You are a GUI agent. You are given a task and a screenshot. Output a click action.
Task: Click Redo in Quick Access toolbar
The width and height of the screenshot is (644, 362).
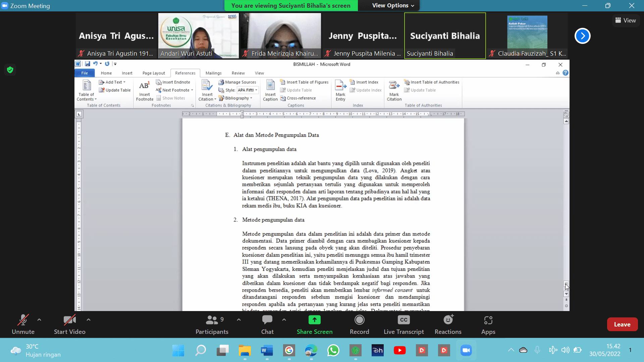coord(107,64)
